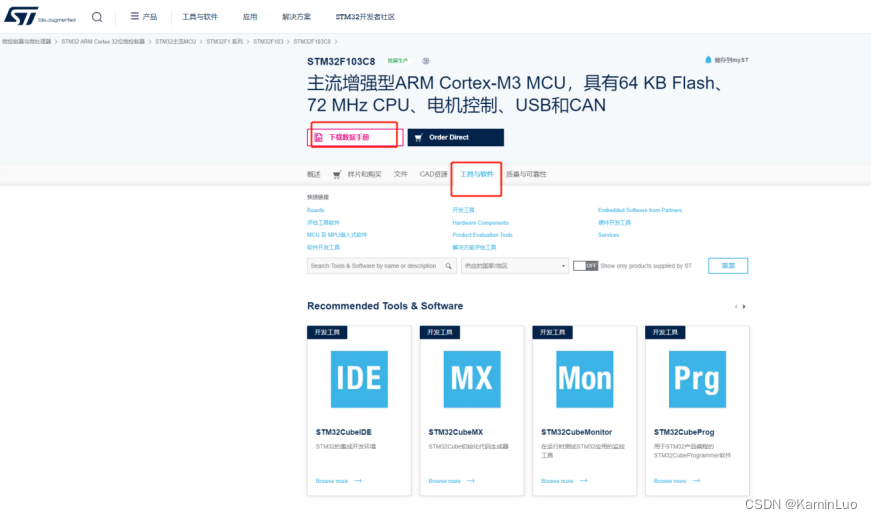This screenshot has height=519, width=872.
Task: Open the 解决方案 navigation menu
Action: tap(296, 17)
